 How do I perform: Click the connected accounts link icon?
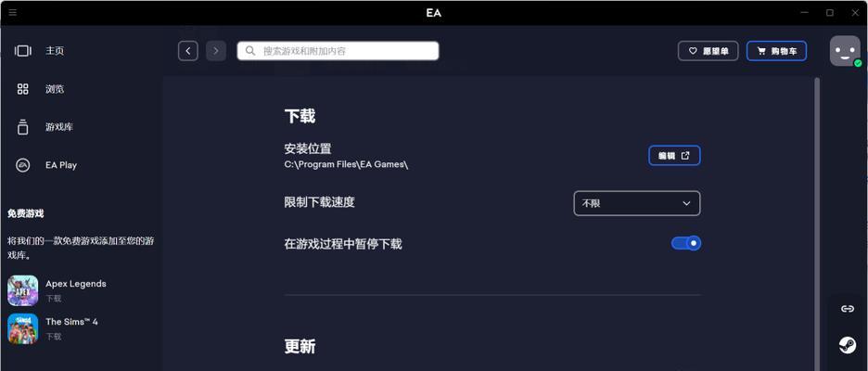click(847, 309)
